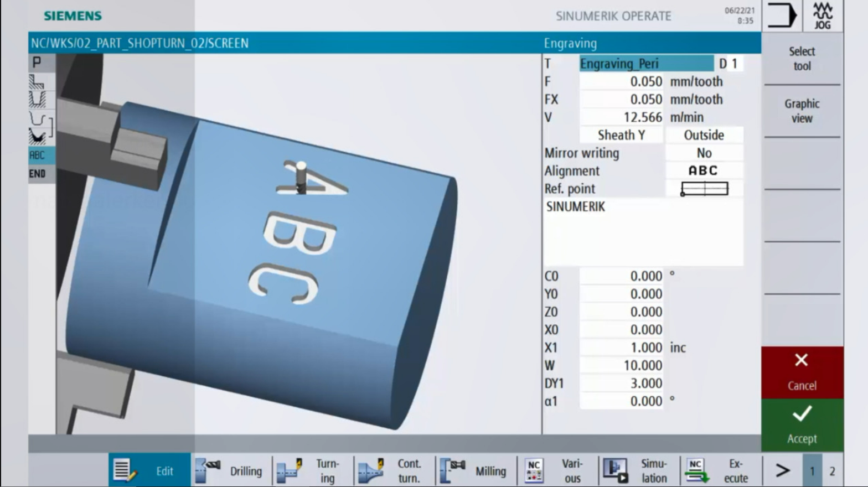Select the contour stock removal step icon
The image size is (868, 487).
coord(37,136)
